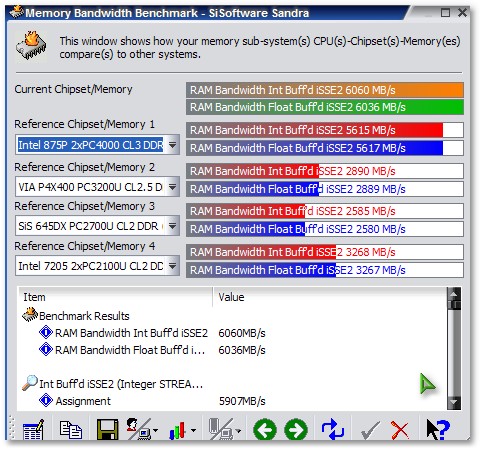Click the green back arrow
The height and width of the screenshot is (451, 481).
click(x=265, y=430)
